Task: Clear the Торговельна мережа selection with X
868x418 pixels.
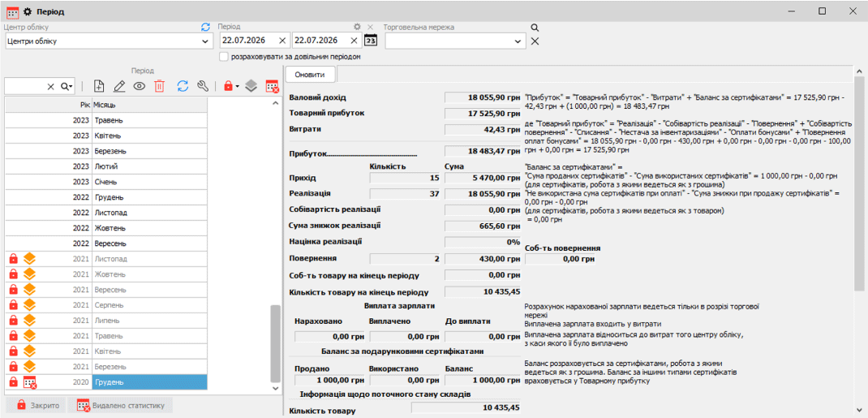Action: (x=535, y=41)
